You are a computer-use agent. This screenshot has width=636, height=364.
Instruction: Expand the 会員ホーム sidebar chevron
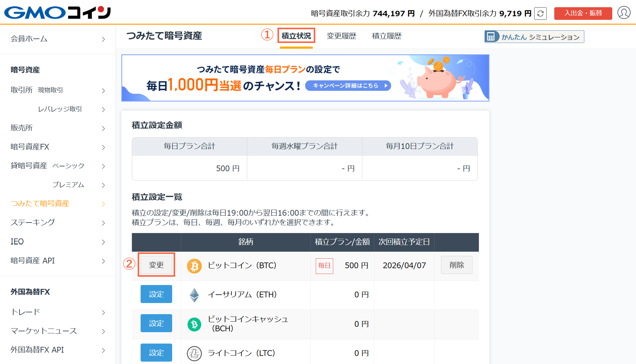coord(103,39)
